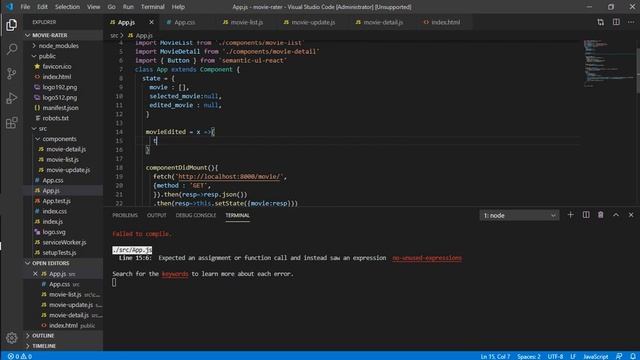Create a new terminal with plus icon
This screenshot has height=360, width=640.
[571, 215]
